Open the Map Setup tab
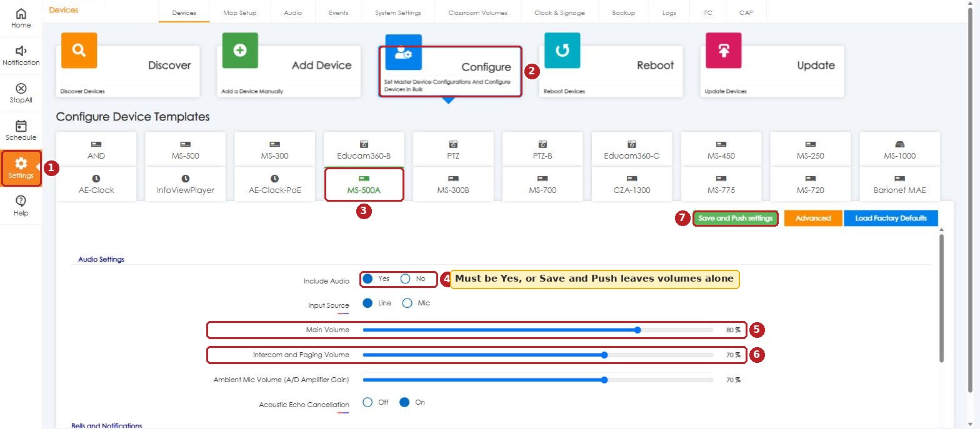This screenshot has width=980, height=429. point(239,12)
